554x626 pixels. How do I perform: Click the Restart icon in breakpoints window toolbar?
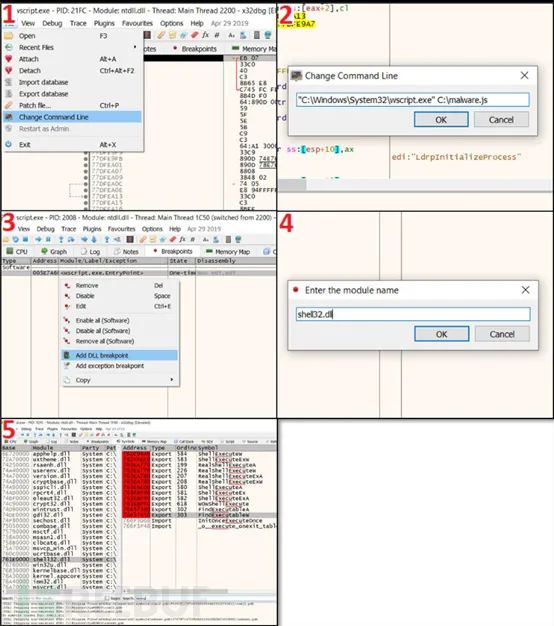tap(15, 240)
